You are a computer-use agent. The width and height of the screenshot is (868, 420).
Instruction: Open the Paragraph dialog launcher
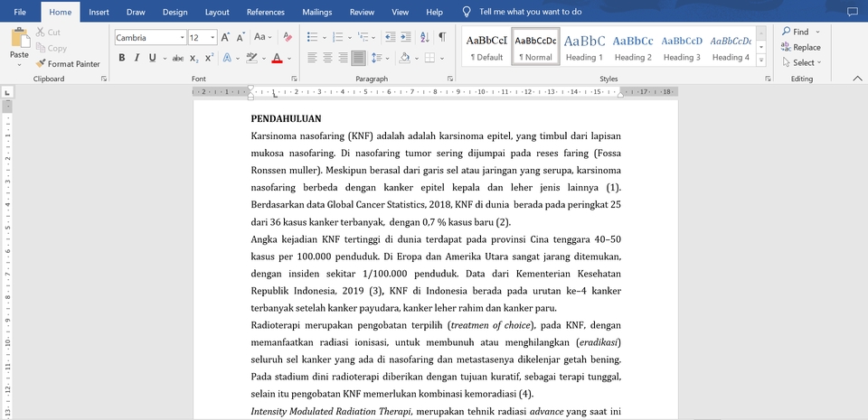(450, 79)
